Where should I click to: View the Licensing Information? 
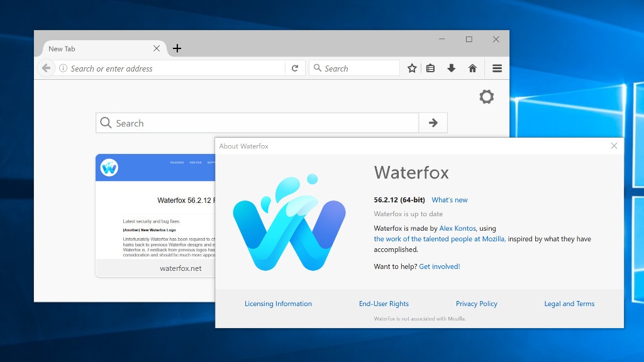tap(278, 304)
